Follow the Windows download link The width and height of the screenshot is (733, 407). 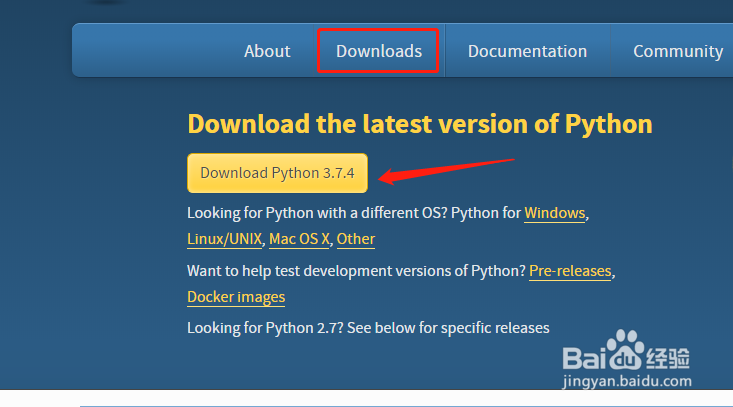tap(555, 213)
